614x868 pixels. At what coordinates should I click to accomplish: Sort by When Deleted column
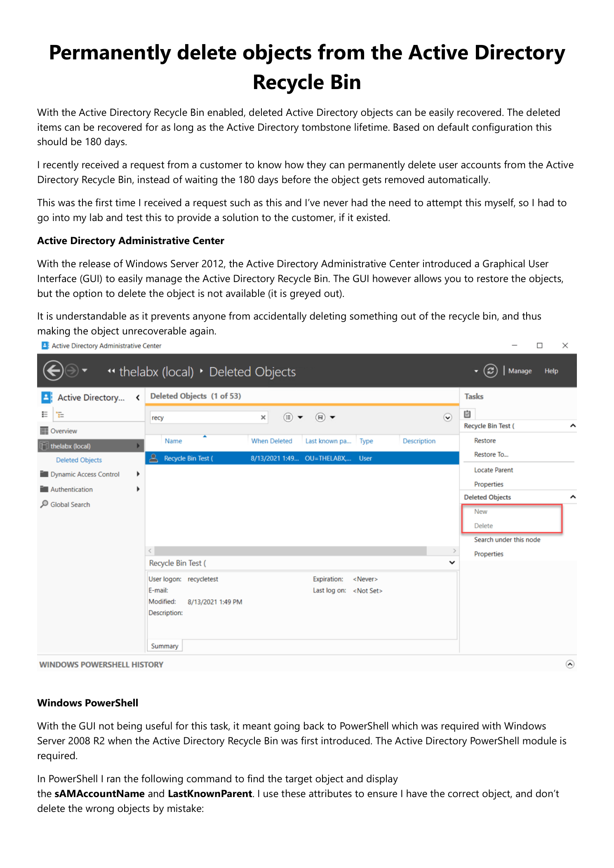click(272, 441)
